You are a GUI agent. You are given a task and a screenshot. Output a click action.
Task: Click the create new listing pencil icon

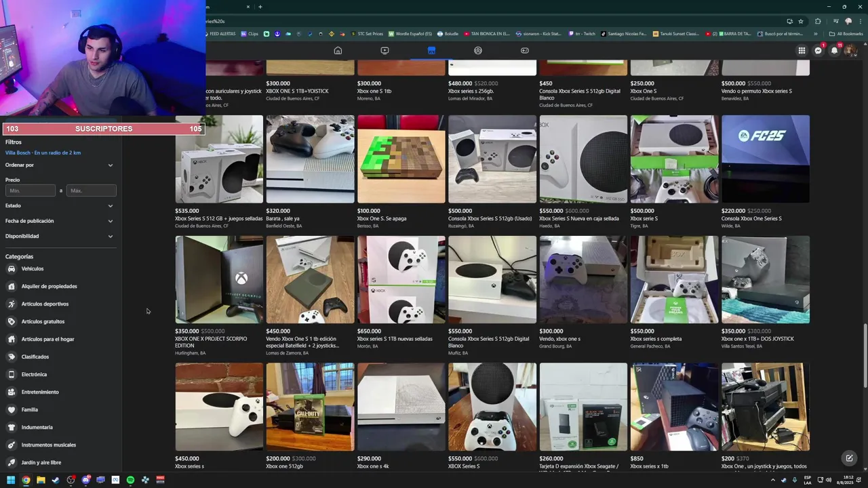[x=848, y=458]
